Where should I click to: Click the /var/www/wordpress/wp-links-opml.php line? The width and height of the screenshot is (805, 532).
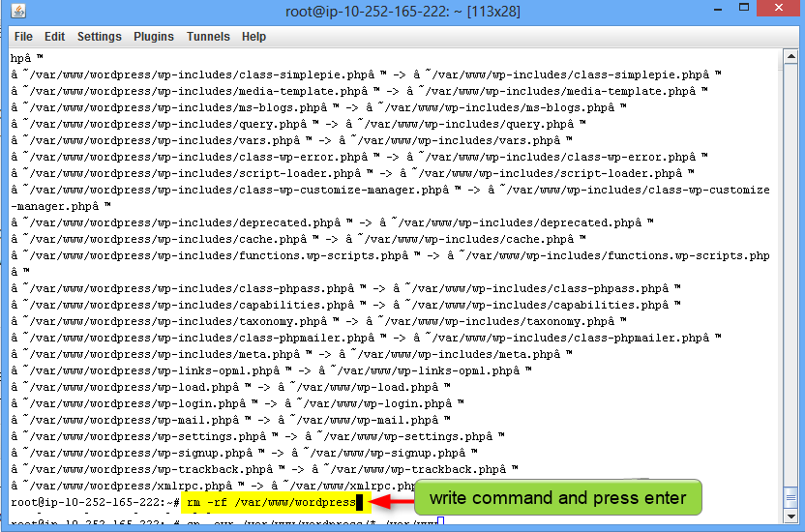[x=271, y=370]
